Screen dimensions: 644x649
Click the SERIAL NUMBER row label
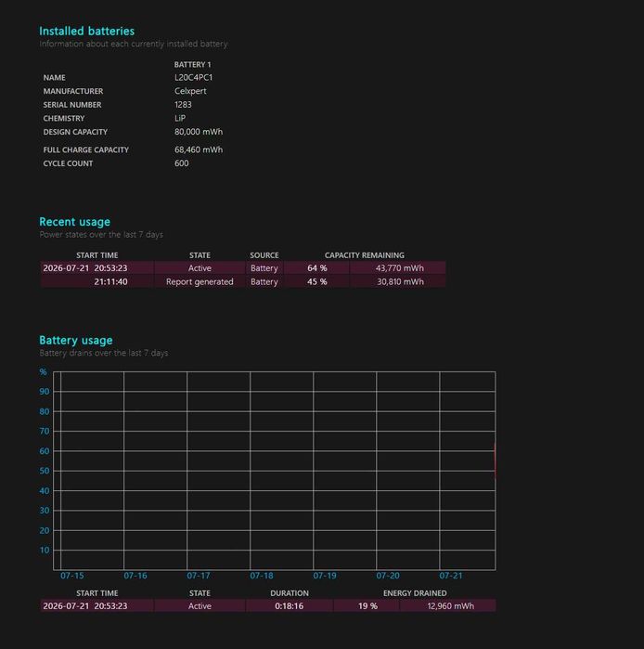point(72,105)
